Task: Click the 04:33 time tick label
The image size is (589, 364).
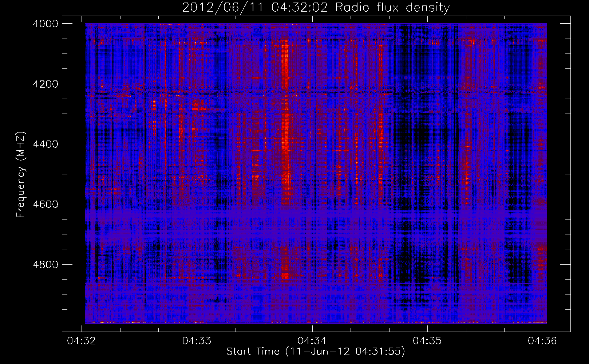Action: pos(197,341)
